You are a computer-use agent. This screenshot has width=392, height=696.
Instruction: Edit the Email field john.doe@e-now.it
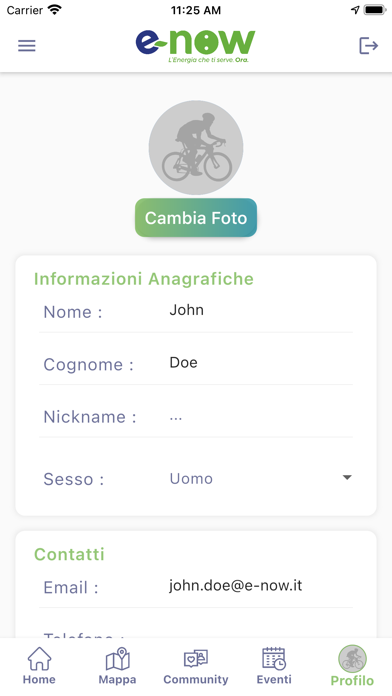(261, 585)
